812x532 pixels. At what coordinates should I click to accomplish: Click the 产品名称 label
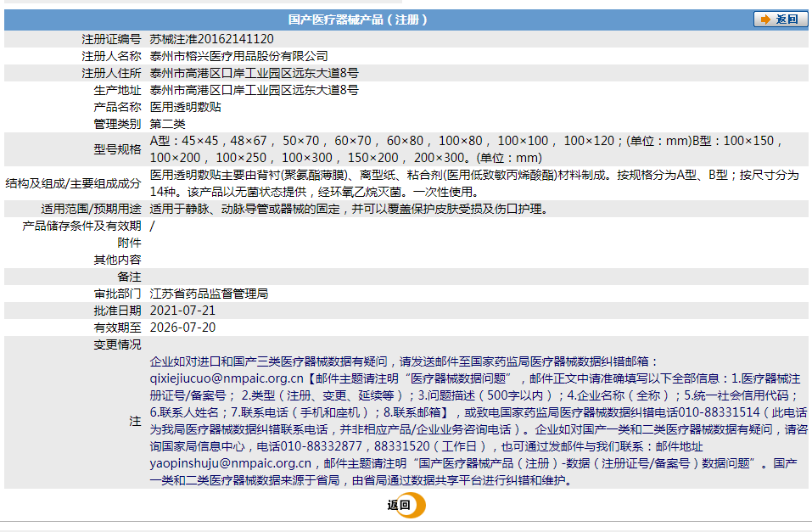click(117, 107)
